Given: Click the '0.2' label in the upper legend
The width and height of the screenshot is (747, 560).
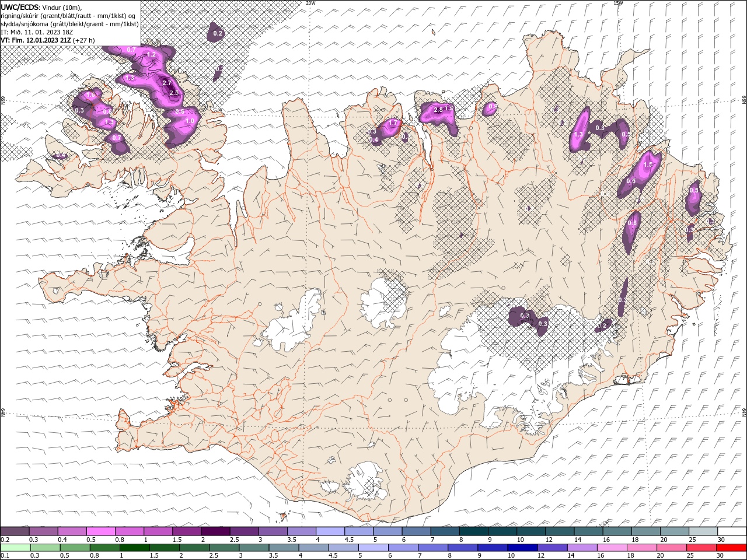Looking at the screenshot, I should pyautogui.click(x=5, y=540).
